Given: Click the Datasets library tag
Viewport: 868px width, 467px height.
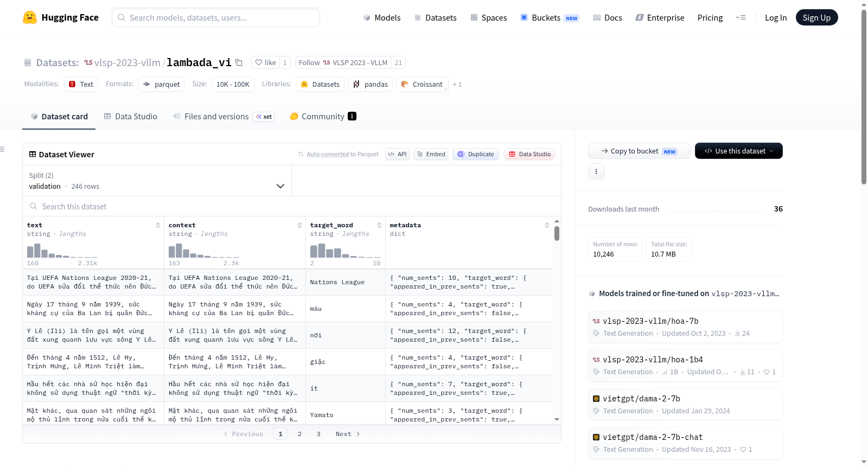Looking at the screenshot, I should (320, 84).
